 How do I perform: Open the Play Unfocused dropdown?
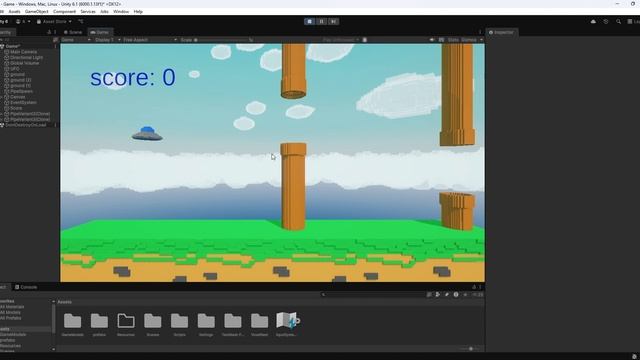click(x=341, y=40)
